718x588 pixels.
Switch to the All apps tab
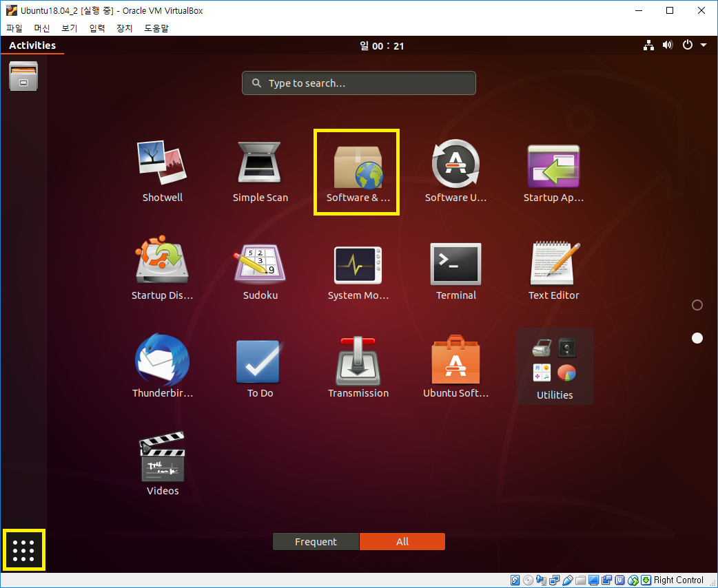point(402,542)
